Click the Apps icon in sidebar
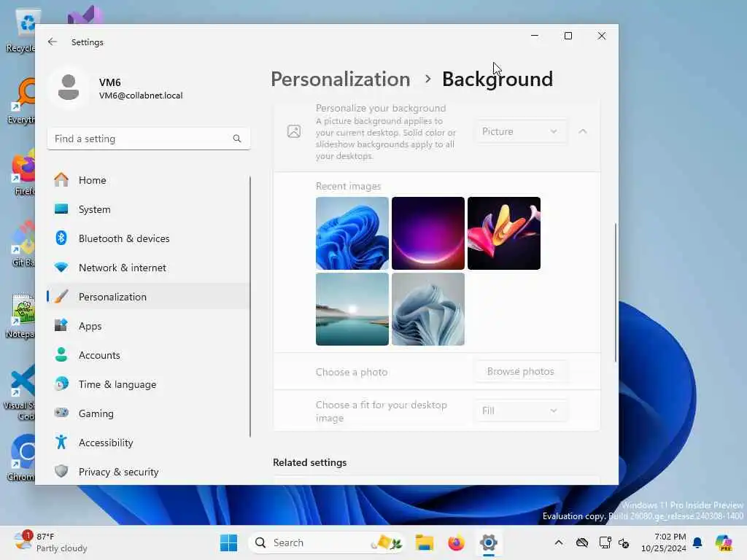 point(61,326)
